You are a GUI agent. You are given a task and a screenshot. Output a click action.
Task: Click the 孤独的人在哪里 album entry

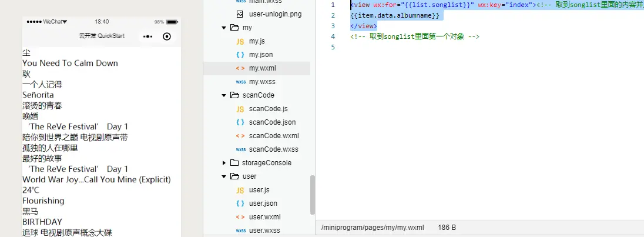pos(50,148)
